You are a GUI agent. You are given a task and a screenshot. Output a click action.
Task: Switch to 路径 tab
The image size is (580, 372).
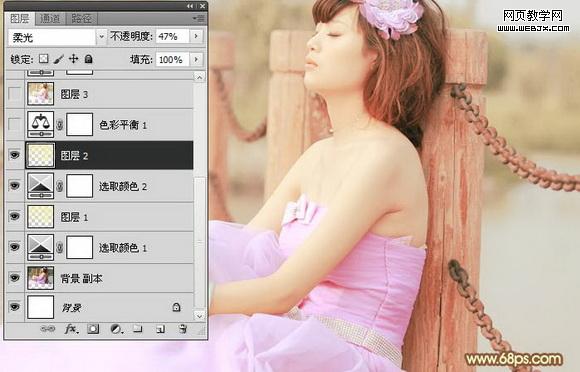tap(81, 18)
